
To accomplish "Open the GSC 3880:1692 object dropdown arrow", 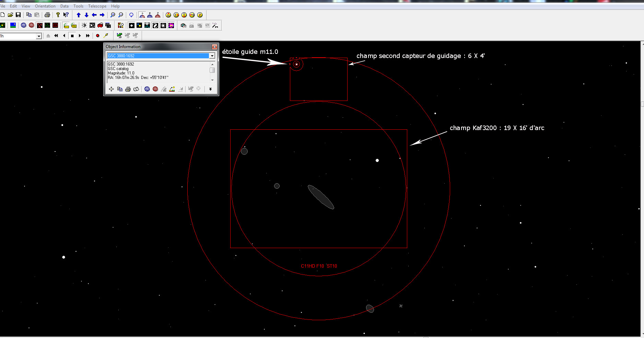I will click(x=212, y=56).
